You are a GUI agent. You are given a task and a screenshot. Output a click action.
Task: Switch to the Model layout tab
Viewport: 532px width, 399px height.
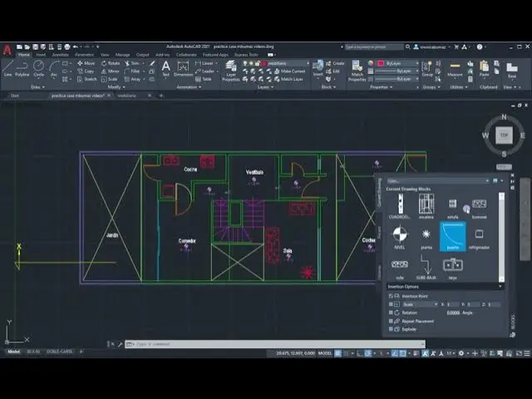pos(14,352)
